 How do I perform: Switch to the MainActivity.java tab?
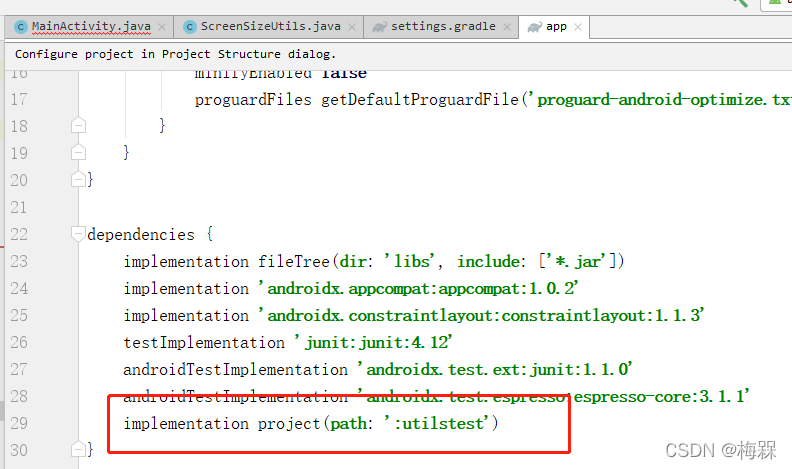(91, 26)
